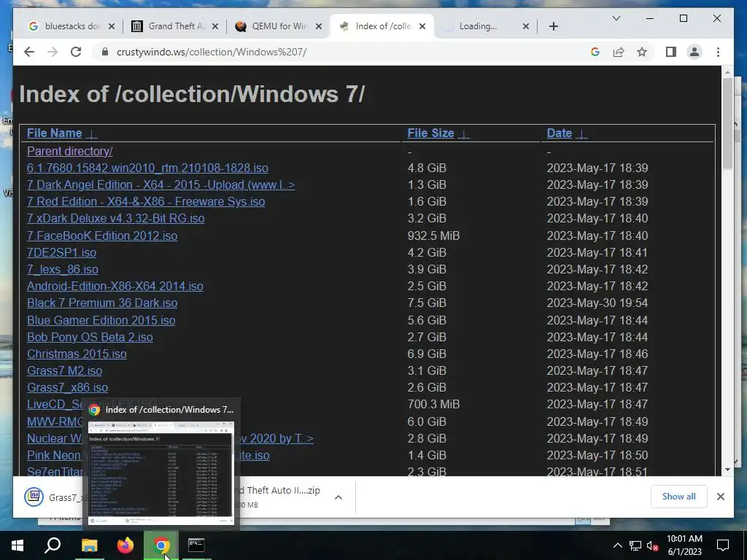
Task: Open 7DE2SP1.iso link
Action: point(61,252)
